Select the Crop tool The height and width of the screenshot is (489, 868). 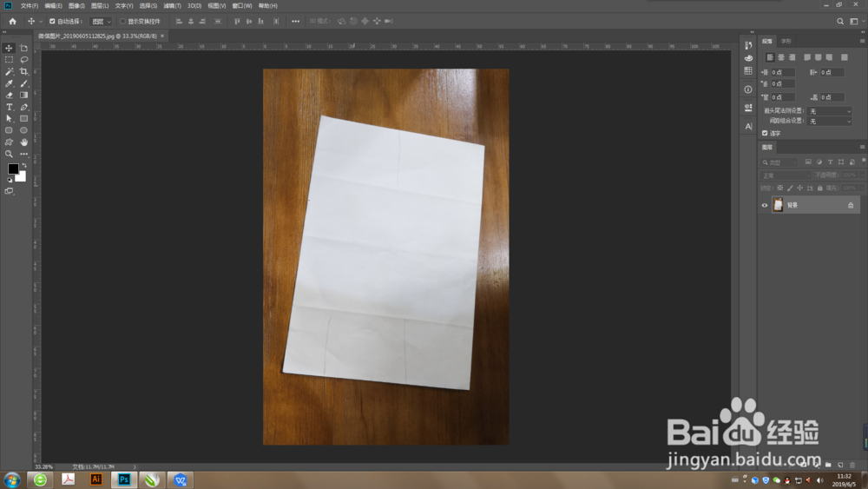pyautogui.click(x=23, y=71)
